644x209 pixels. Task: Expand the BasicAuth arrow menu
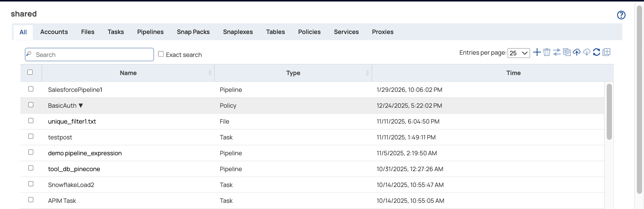pos(81,105)
